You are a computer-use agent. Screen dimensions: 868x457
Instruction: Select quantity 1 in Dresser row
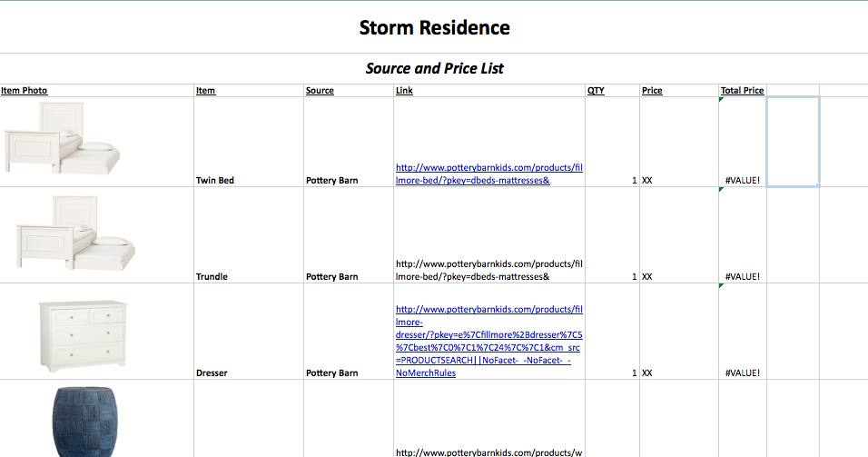click(x=612, y=332)
